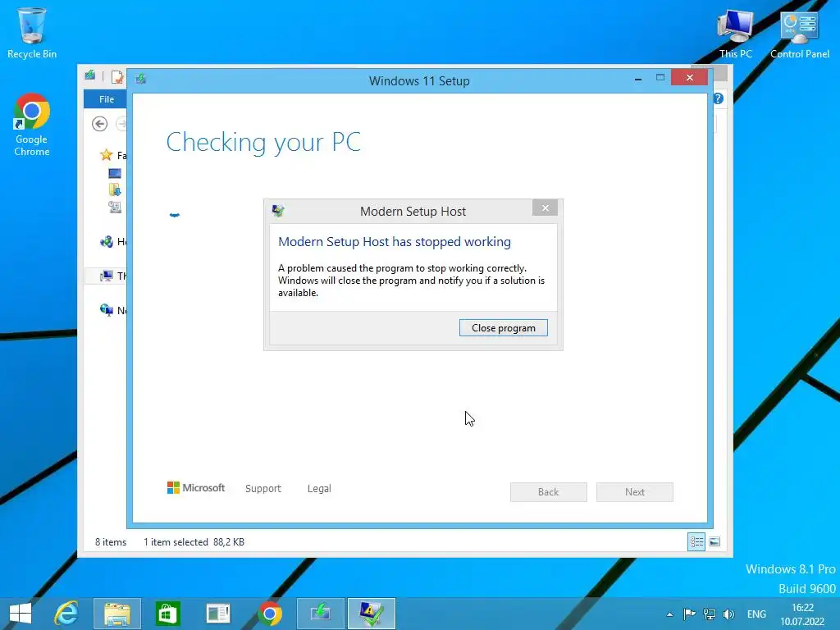
Task: Click the Recent places icon under Favorites
Action: pyautogui.click(x=115, y=207)
